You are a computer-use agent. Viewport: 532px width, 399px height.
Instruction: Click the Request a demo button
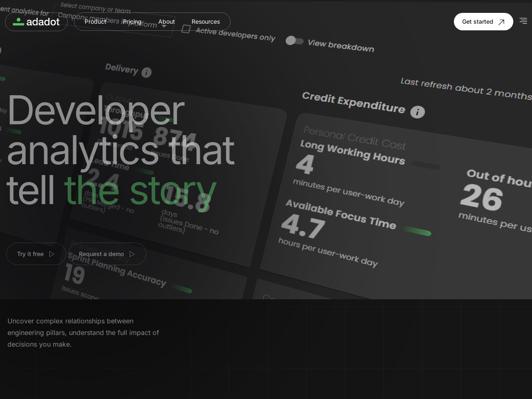pyautogui.click(x=107, y=254)
